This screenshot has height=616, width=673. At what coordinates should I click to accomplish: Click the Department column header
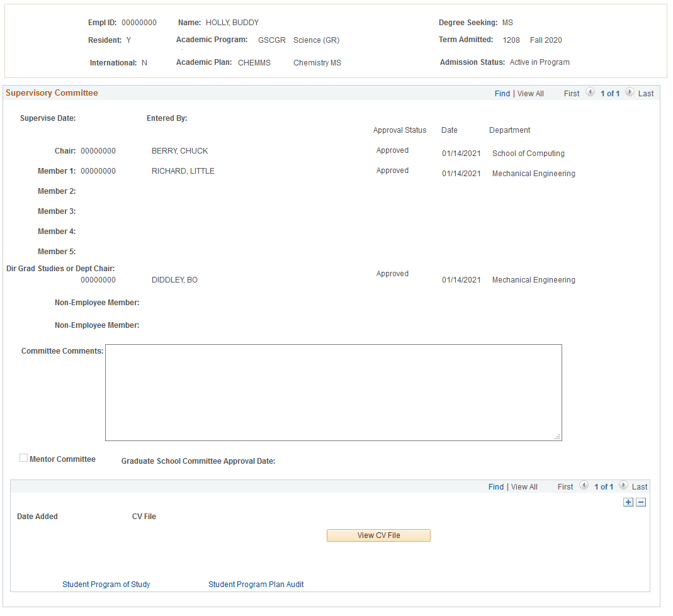tap(509, 130)
